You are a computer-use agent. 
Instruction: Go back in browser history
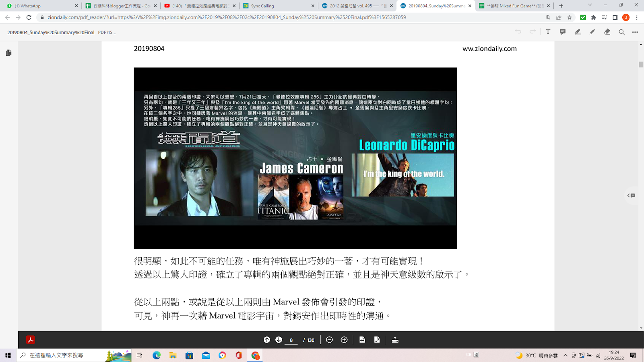7,17
